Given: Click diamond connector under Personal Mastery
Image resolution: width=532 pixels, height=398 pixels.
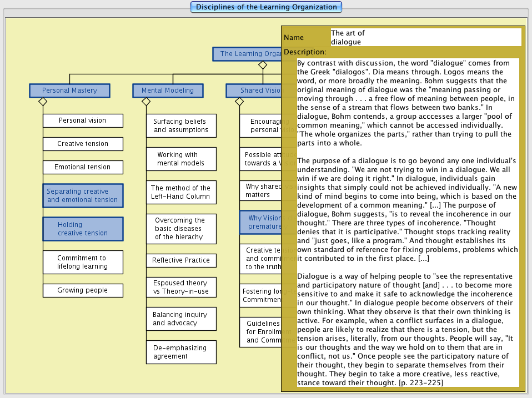Looking at the screenshot, I should [42, 102].
